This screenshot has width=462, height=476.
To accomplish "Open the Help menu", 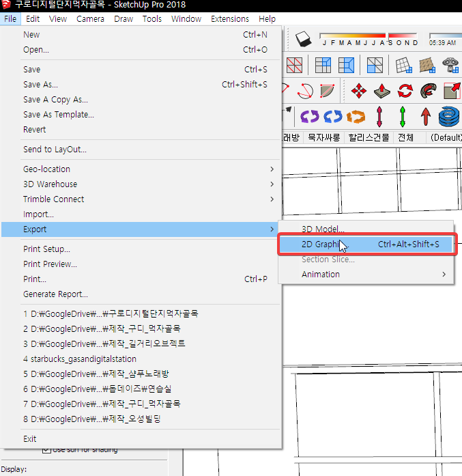I will [267, 19].
